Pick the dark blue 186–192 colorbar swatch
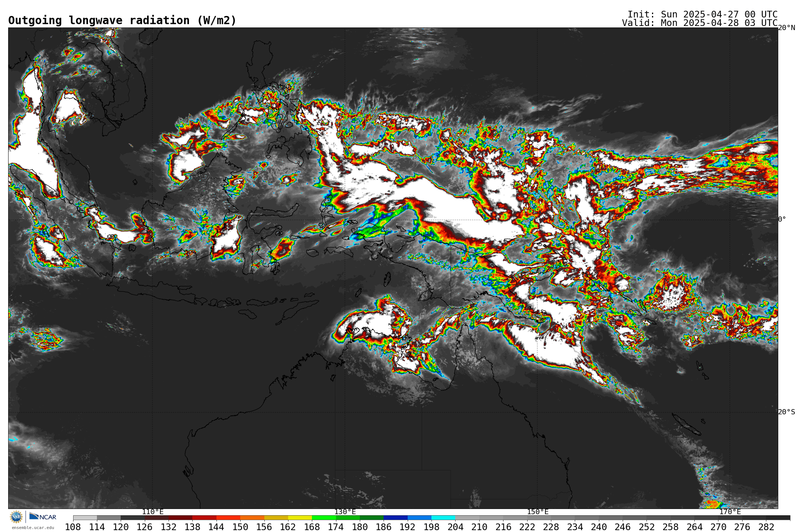Image resolution: width=802 pixels, height=532 pixels. pos(395,518)
